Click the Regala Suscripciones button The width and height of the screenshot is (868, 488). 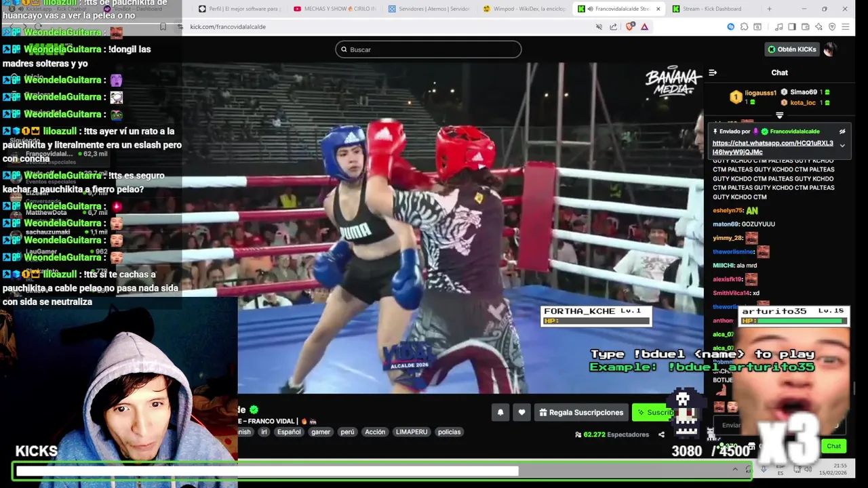pos(581,412)
